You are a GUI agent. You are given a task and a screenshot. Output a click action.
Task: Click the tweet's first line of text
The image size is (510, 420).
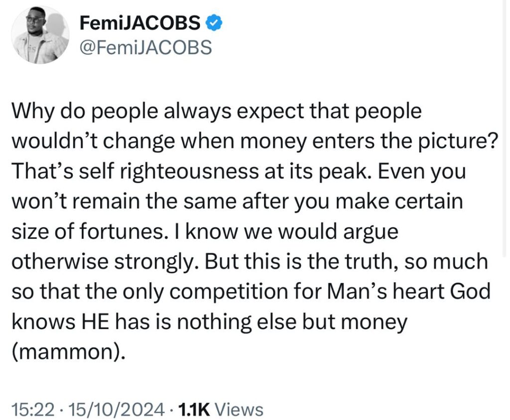pyautogui.click(x=217, y=112)
